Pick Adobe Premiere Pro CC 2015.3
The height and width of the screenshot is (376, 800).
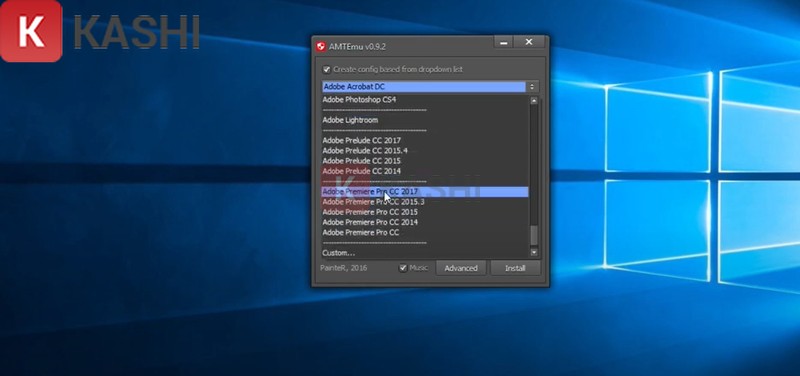coord(426,202)
